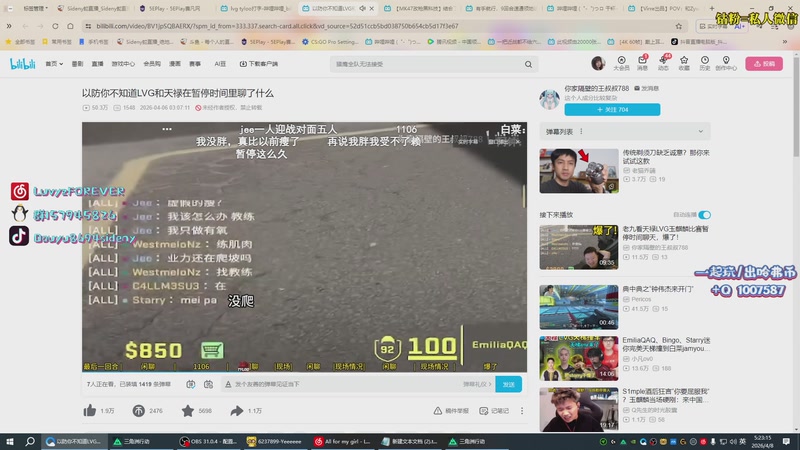Click the pink 投稿 upload button
Image resolution: width=800 pixels, height=450 pixels.
coord(764,64)
